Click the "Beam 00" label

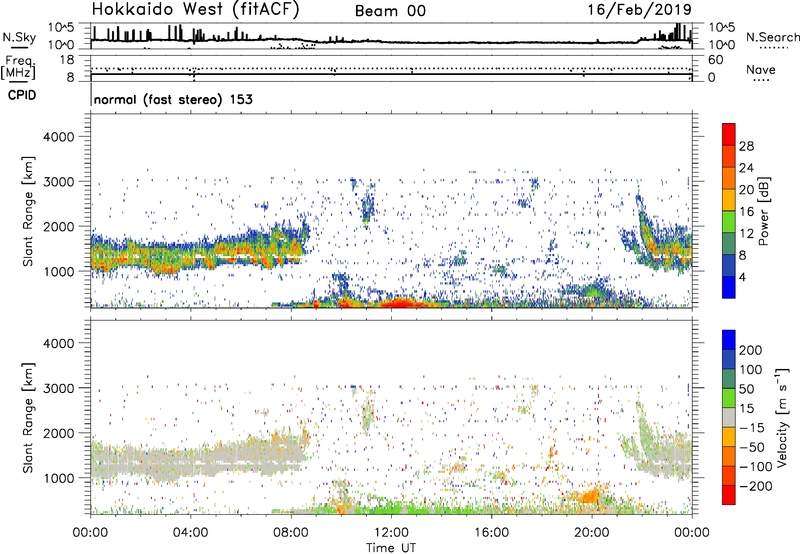(x=390, y=11)
